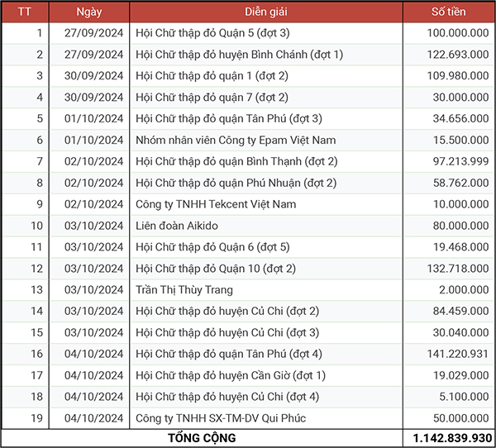The height and width of the screenshot is (448, 496).
Task: Click date in row 13
Action: [93, 290]
